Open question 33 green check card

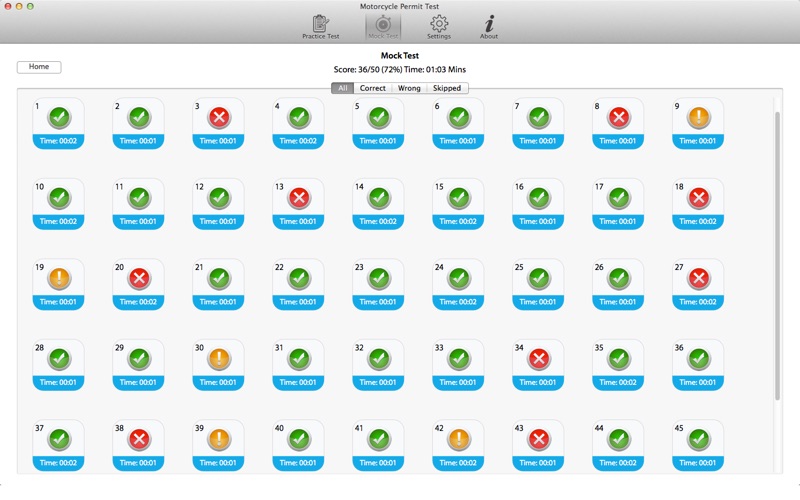click(x=458, y=365)
